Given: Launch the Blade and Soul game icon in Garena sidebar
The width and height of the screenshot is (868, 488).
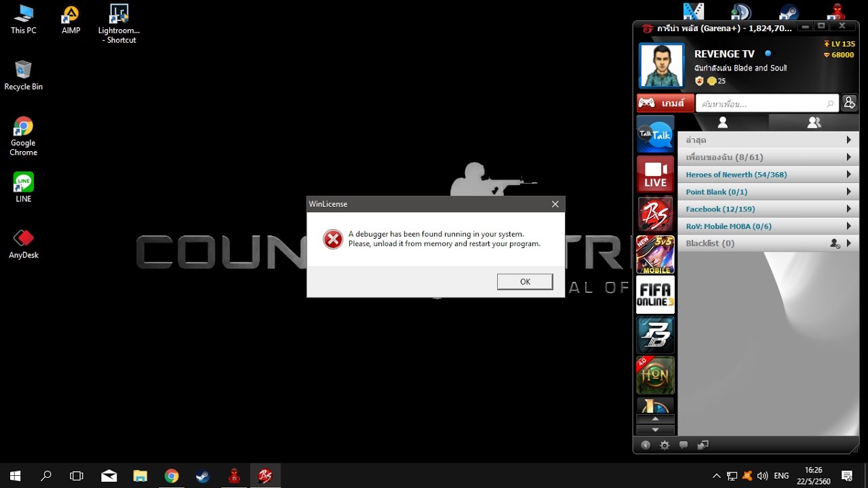Looking at the screenshot, I should 655,214.
